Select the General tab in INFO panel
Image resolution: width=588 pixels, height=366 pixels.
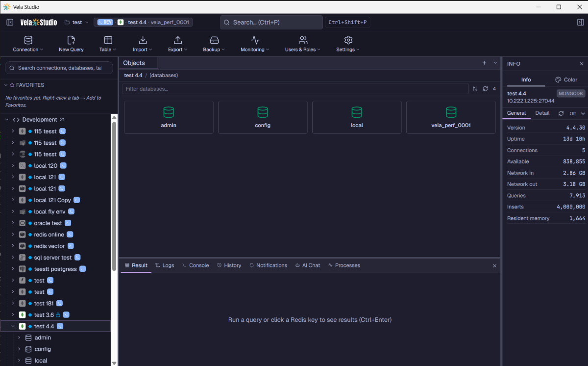pyautogui.click(x=516, y=113)
